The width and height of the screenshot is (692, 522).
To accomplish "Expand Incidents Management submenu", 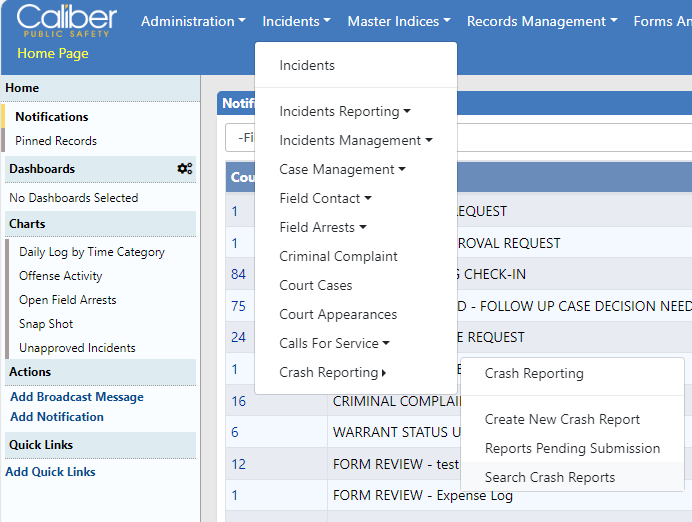I will pyautogui.click(x=355, y=140).
